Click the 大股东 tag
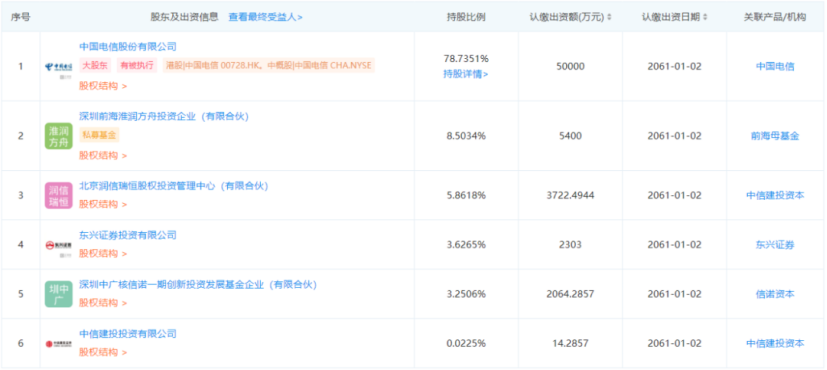 (95, 65)
